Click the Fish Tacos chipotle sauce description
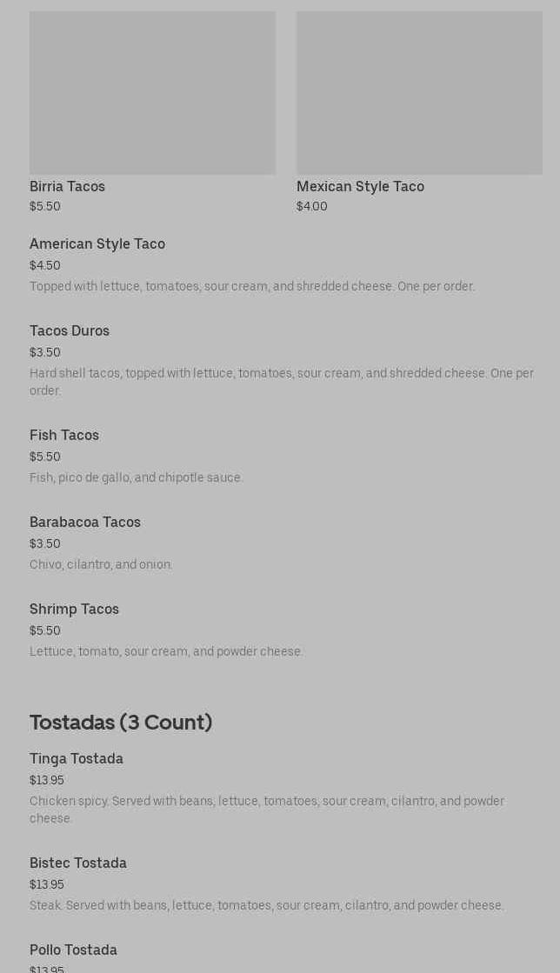The height and width of the screenshot is (973, 560). [x=137, y=478]
